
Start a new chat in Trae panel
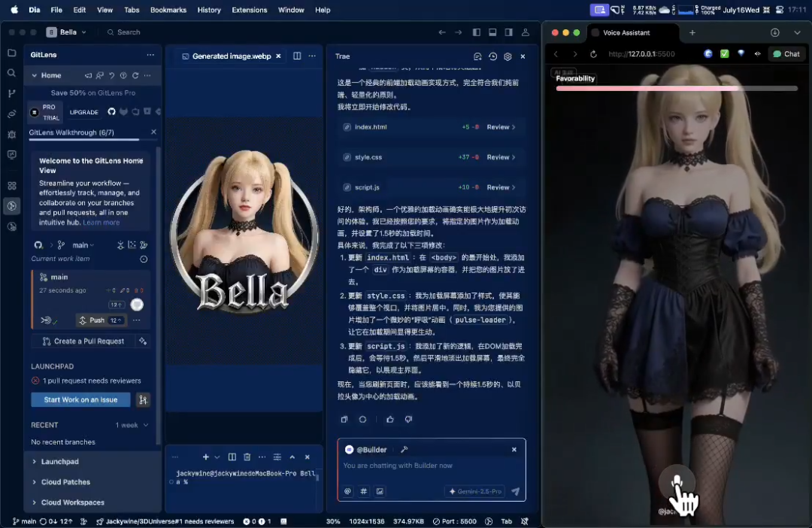tap(477, 56)
